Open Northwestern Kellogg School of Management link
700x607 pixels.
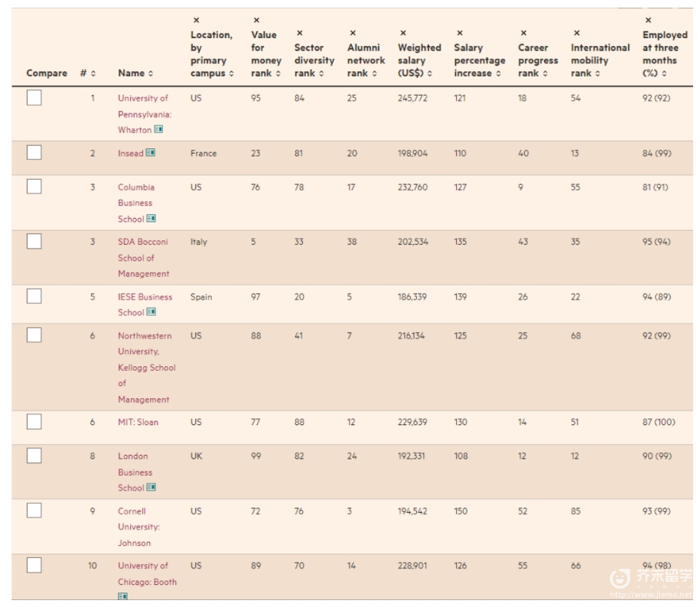146,368
